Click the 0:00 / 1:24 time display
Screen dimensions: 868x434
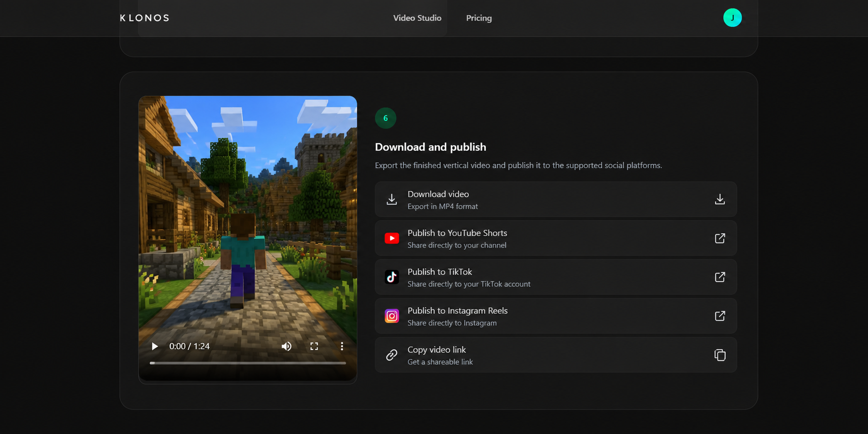[189, 346]
